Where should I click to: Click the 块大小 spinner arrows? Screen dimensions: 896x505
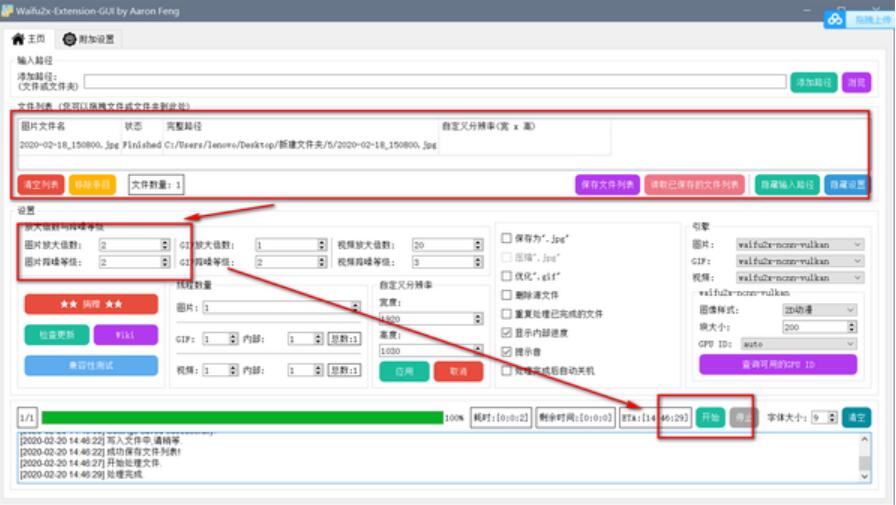click(x=851, y=327)
